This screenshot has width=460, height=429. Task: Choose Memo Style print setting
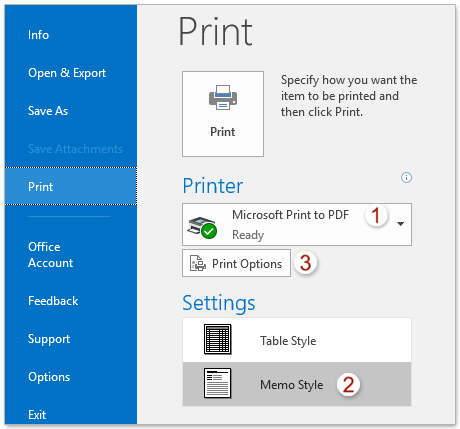coord(297,384)
